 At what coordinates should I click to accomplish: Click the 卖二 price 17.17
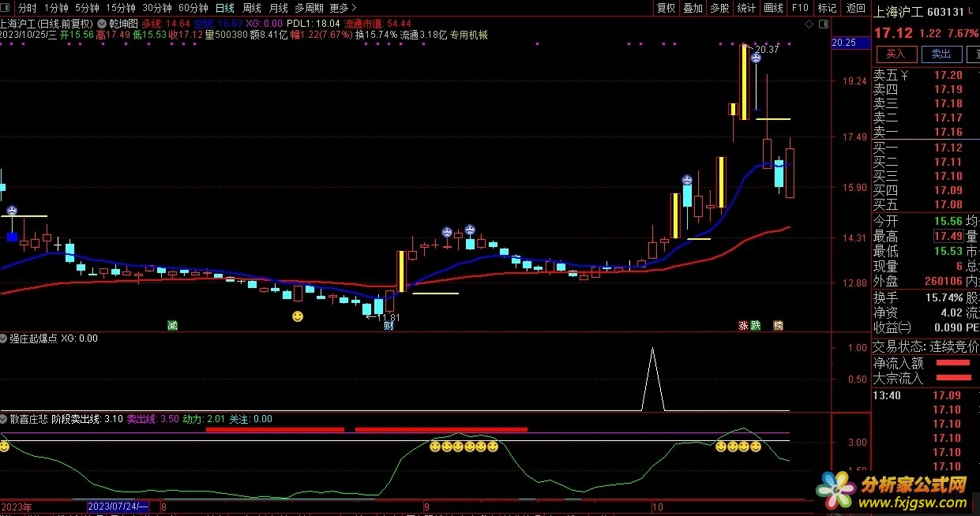(948, 118)
